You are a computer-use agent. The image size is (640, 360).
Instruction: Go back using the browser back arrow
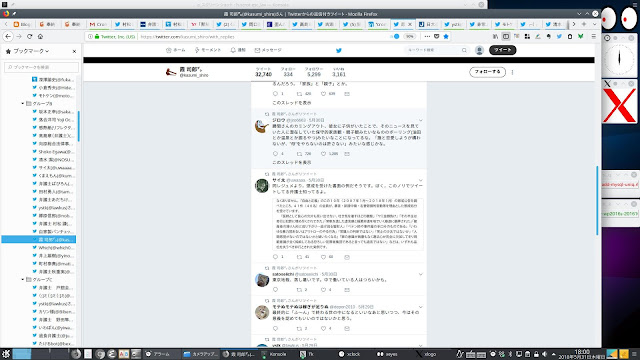click(x=8, y=36)
